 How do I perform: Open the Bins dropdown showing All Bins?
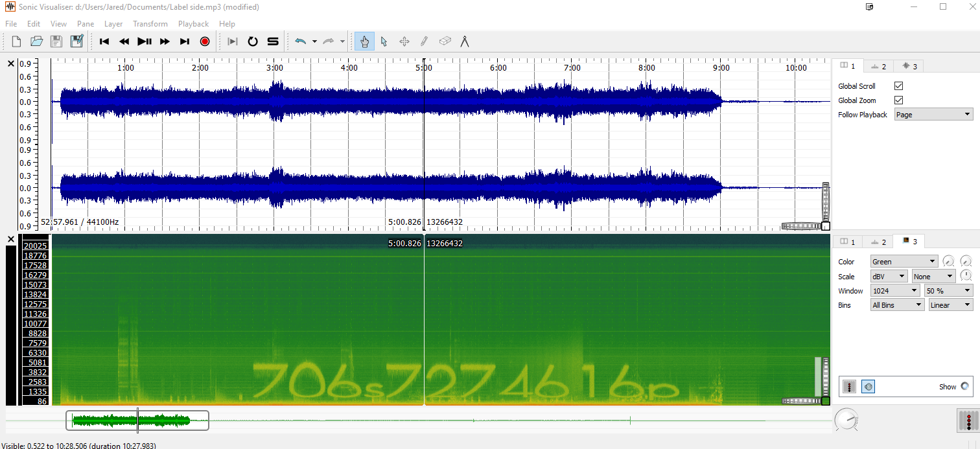(897, 305)
